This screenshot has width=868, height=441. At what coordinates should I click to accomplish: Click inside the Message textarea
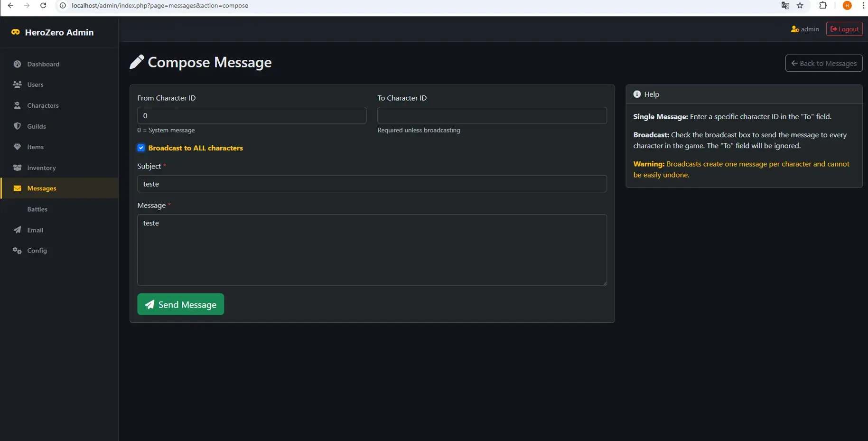(x=372, y=250)
